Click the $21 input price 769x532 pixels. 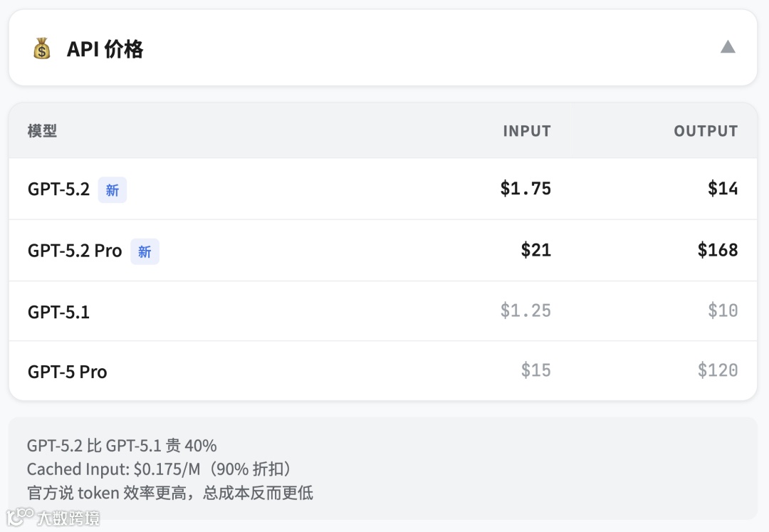pos(535,250)
